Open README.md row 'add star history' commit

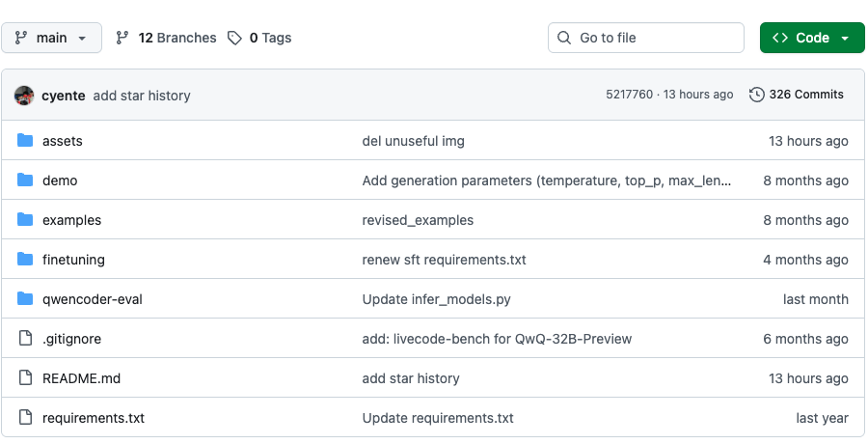[x=411, y=378]
